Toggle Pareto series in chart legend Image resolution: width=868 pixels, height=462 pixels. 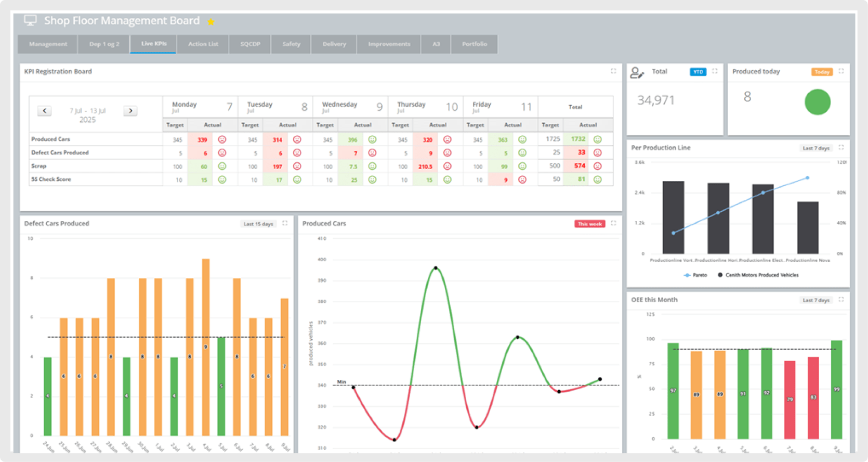point(695,275)
